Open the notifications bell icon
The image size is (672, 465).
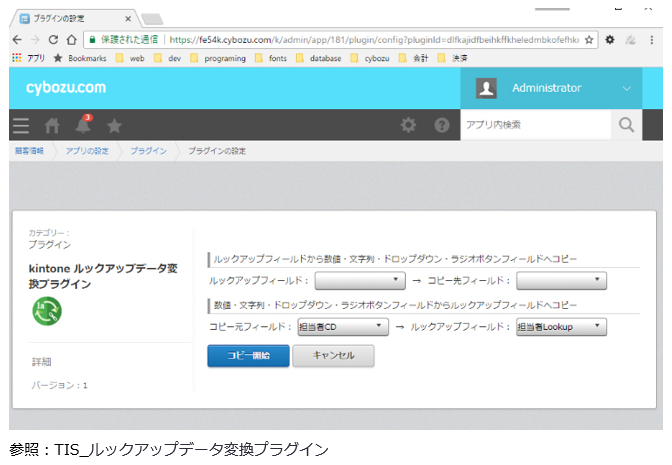point(83,125)
